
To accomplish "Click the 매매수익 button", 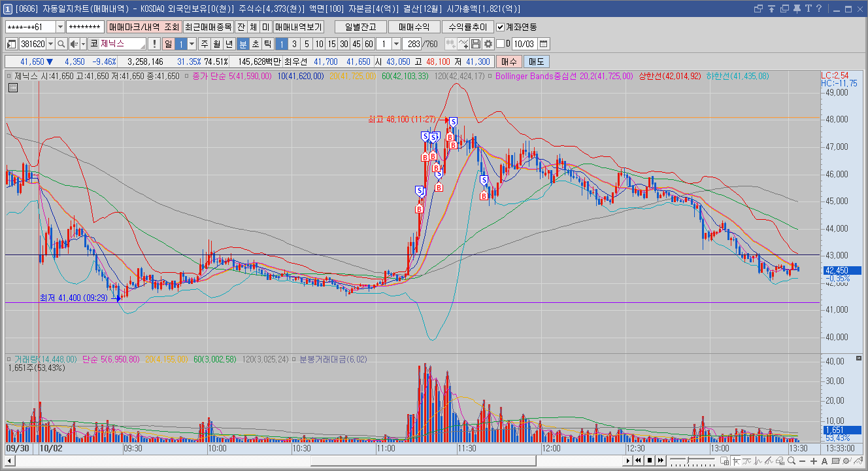I will coord(414,27).
